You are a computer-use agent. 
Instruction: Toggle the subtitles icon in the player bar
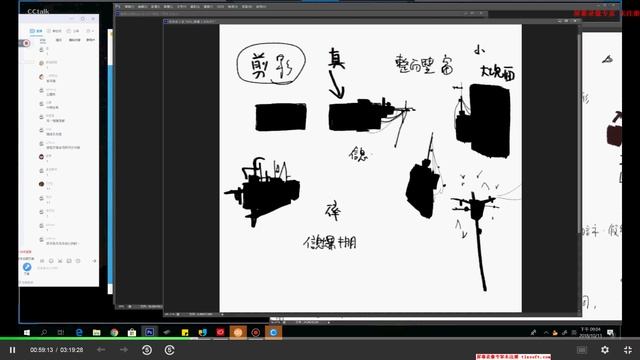coord(582,350)
